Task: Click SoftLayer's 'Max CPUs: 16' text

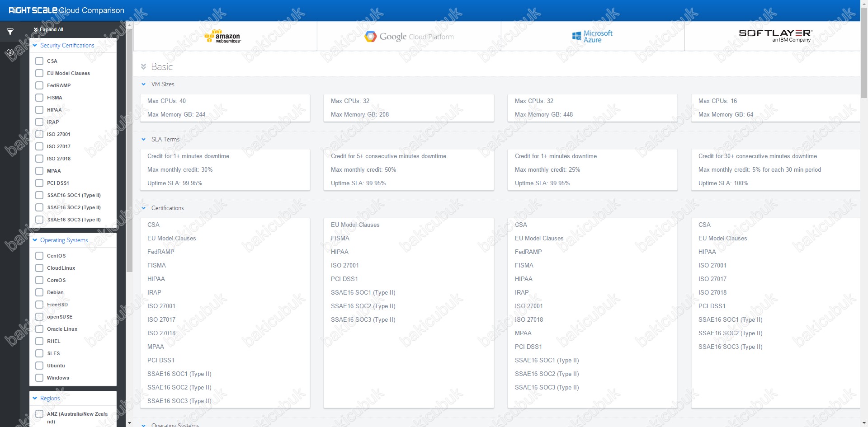Action: [x=717, y=101]
